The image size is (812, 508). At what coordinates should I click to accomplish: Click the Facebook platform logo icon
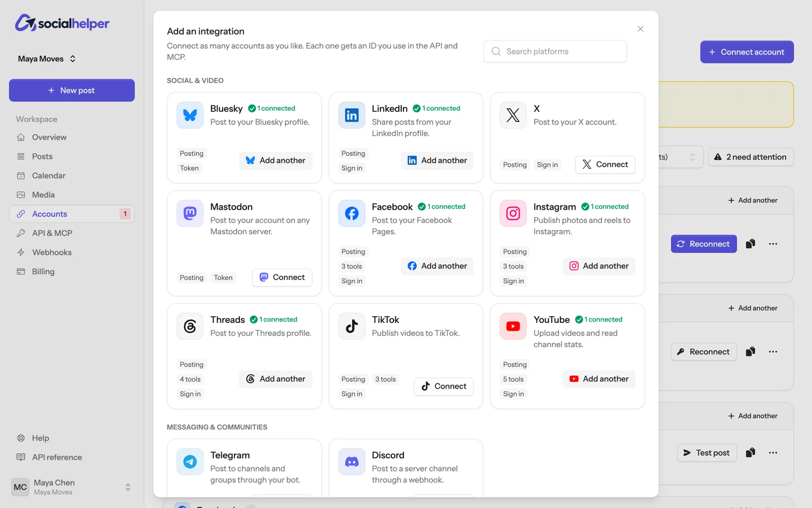coord(352,213)
